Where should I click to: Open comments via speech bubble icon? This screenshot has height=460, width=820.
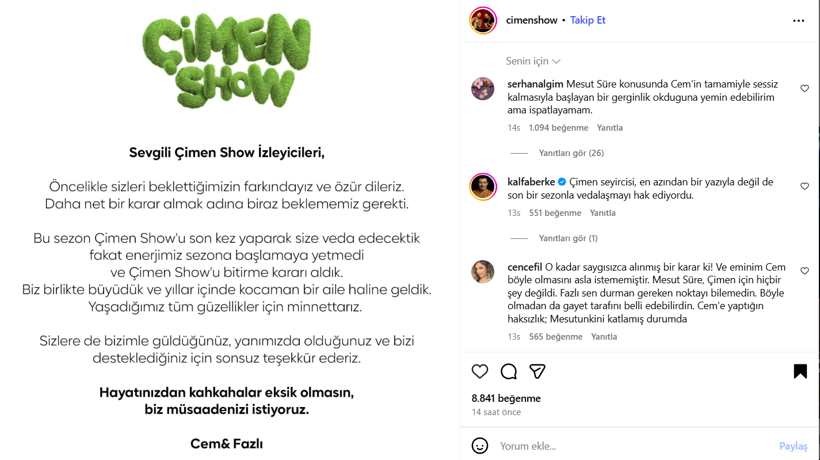(x=508, y=372)
